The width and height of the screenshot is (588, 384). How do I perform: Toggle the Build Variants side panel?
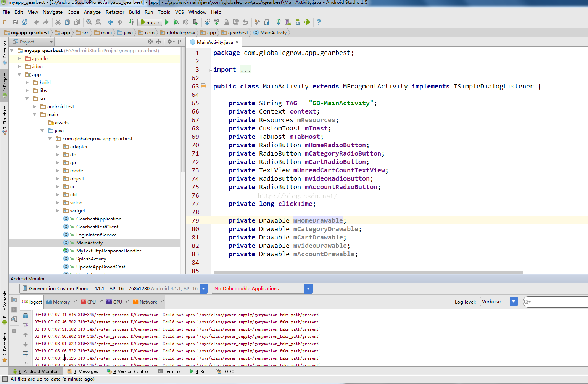pyautogui.click(x=5, y=307)
